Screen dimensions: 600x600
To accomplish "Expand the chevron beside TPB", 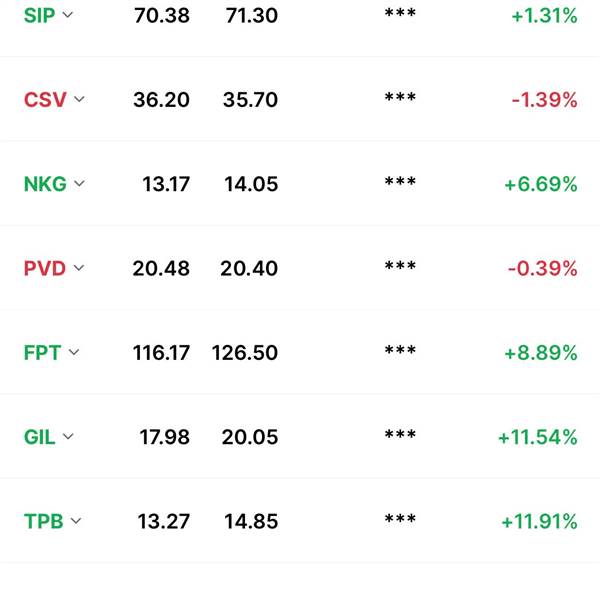I will tap(76, 521).
